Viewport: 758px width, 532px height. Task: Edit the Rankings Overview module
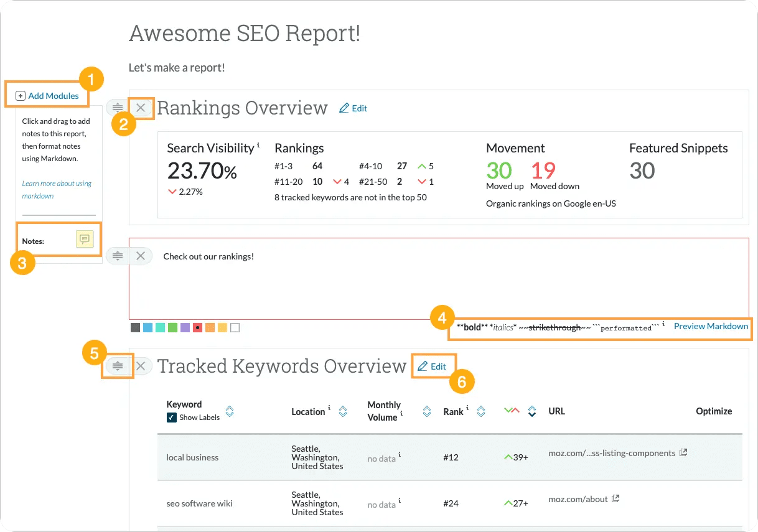353,108
